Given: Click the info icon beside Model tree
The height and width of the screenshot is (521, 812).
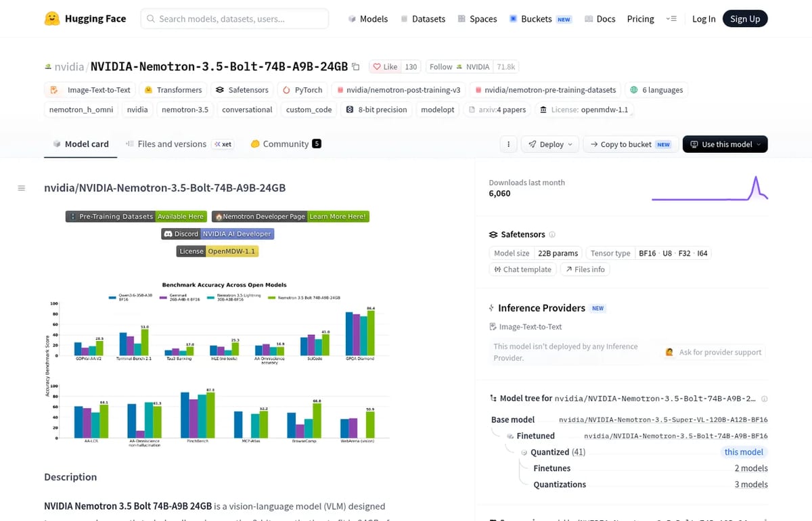Looking at the screenshot, I should (x=765, y=399).
